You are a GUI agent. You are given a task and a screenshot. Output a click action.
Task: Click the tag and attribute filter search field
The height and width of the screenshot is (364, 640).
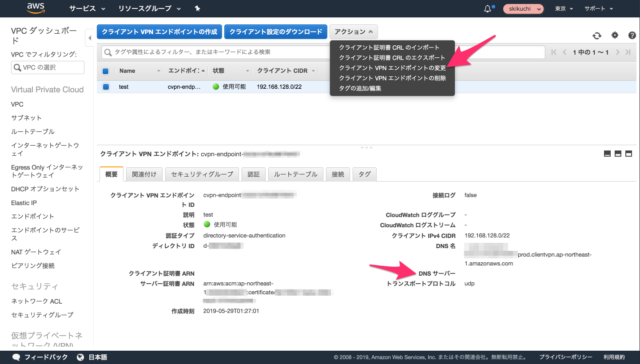point(323,52)
